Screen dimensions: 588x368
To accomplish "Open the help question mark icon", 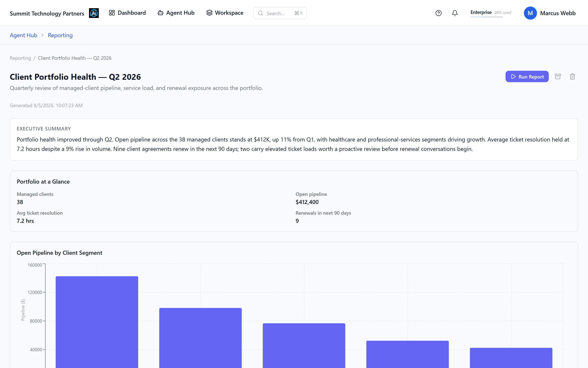I will (x=438, y=13).
